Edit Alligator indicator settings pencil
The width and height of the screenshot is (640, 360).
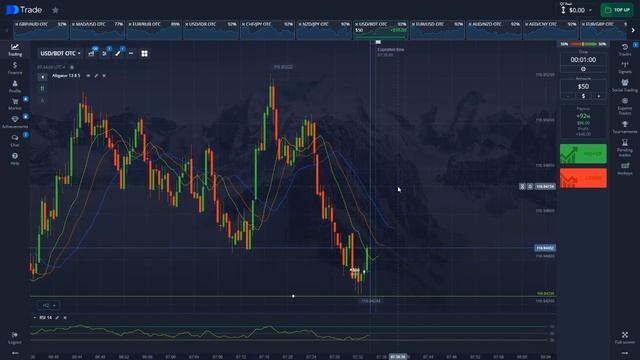pos(96,76)
